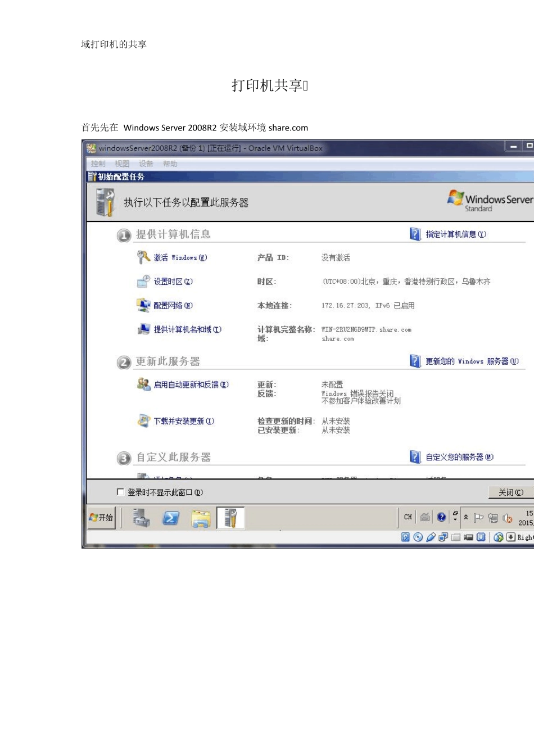The height and width of the screenshot is (756, 534).
Task: Click the keyboard icon in language bar
Action: [425, 517]
